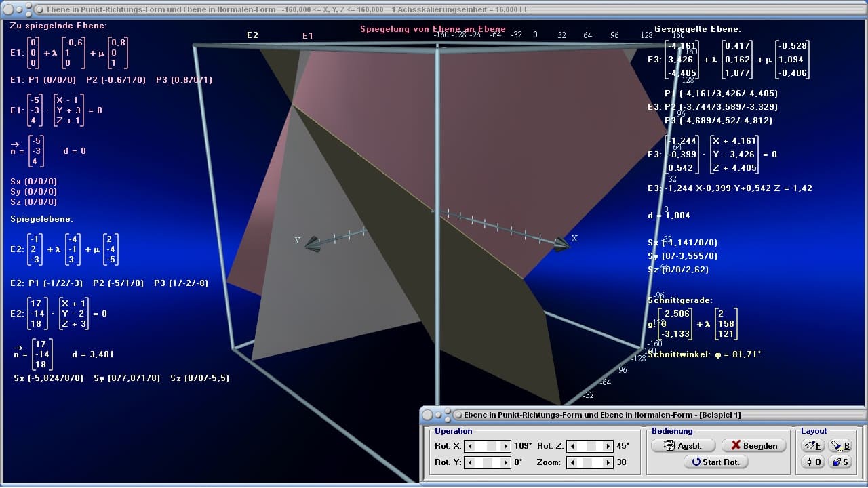The width and height of the screenshot is (868, 488).
Task: Click the 'Spiegelebene:' heading
Action: [x=41, y=219]
